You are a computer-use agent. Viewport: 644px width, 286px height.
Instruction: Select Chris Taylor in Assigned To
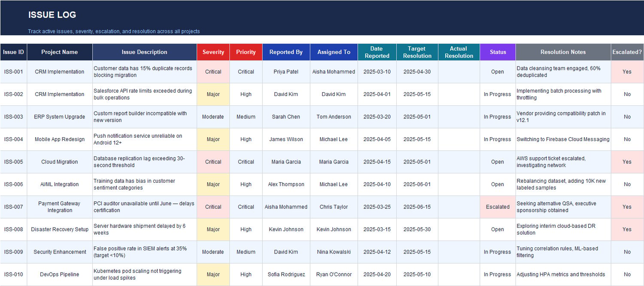[334, 207]
